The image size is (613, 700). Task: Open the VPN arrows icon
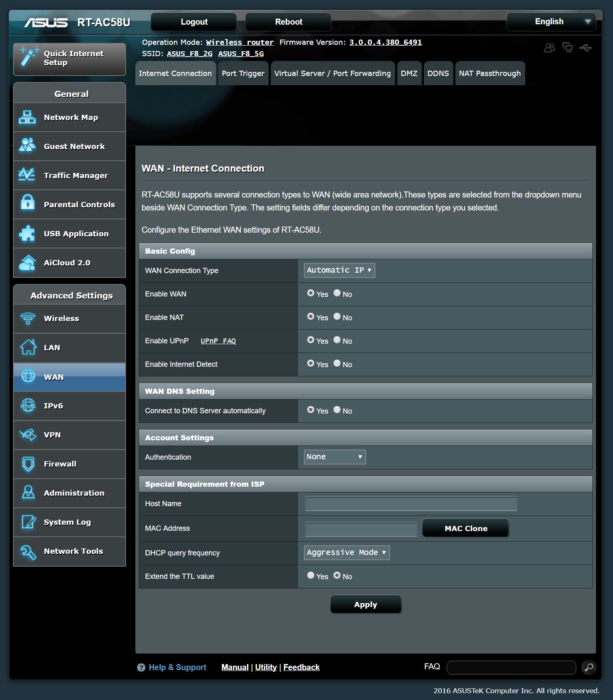click(28, 435)
